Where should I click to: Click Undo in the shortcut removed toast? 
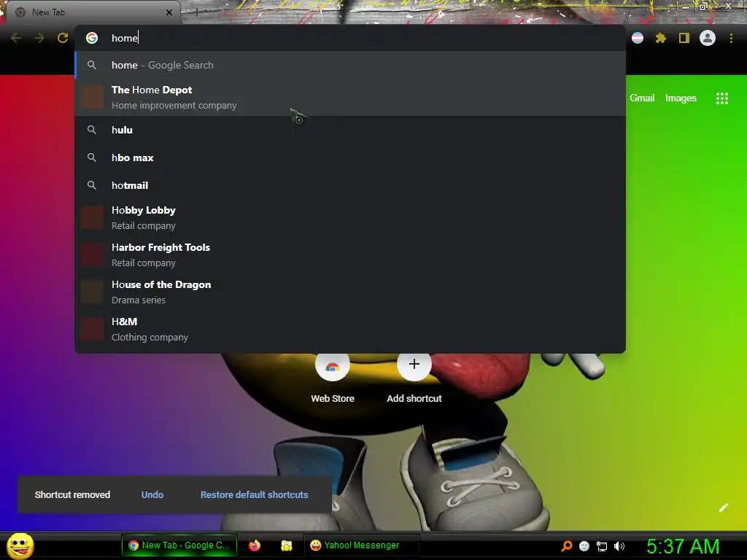click(152, 495)
